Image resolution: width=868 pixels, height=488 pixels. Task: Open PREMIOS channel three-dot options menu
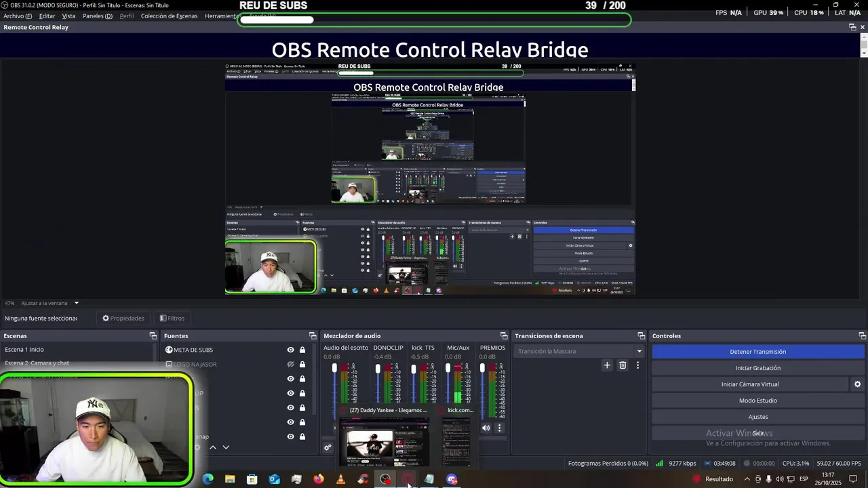click(500, 428)
